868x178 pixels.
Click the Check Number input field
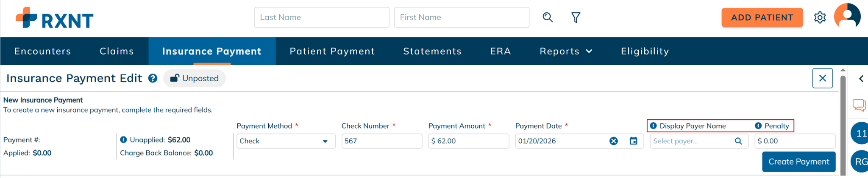tap(381, 141)
